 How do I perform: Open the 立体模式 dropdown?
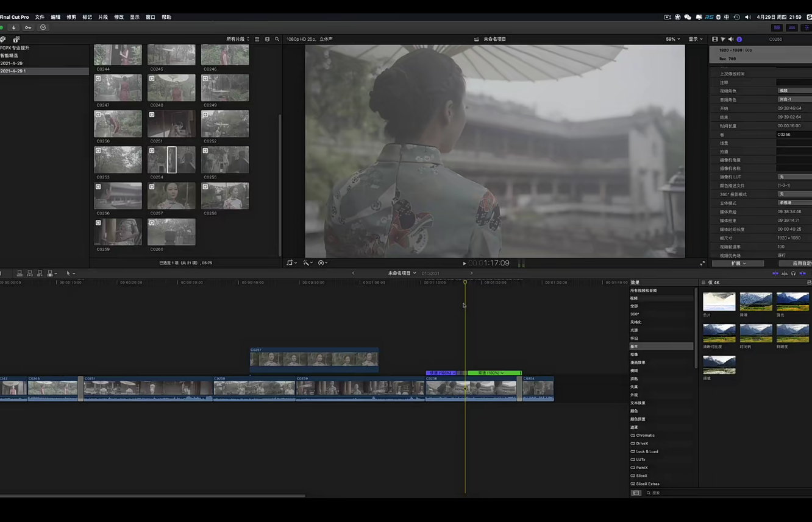(x=794, y=203)
